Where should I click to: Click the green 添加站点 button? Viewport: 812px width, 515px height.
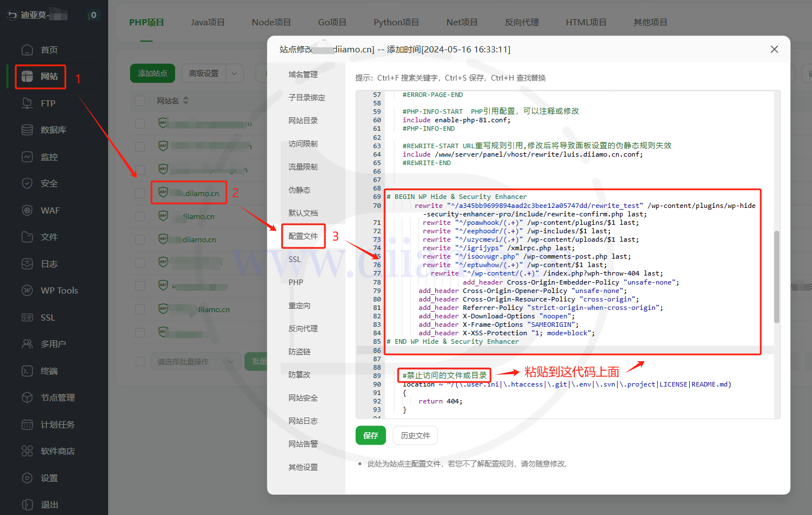point(153,73)
